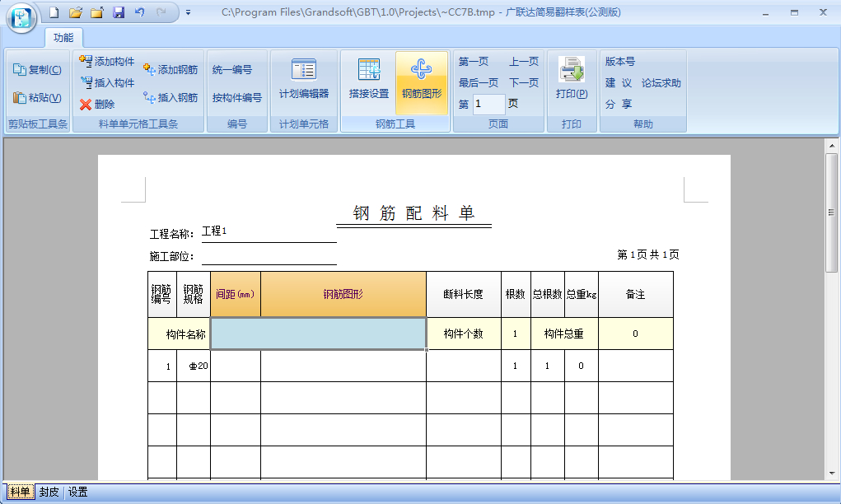Image resolution: width=841 pixels, height=504 pixels.
Task: Click the 根数 column header
Action: tap(516, 294)
